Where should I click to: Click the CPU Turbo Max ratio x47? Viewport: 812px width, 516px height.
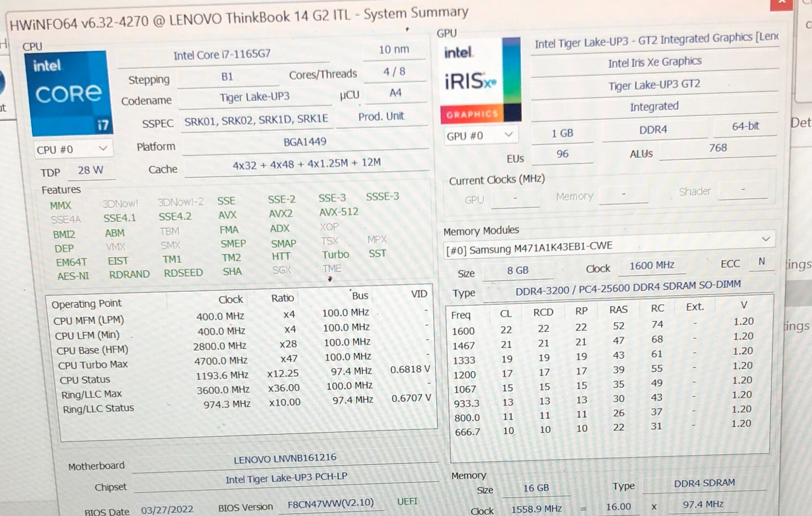pos(289,359)
